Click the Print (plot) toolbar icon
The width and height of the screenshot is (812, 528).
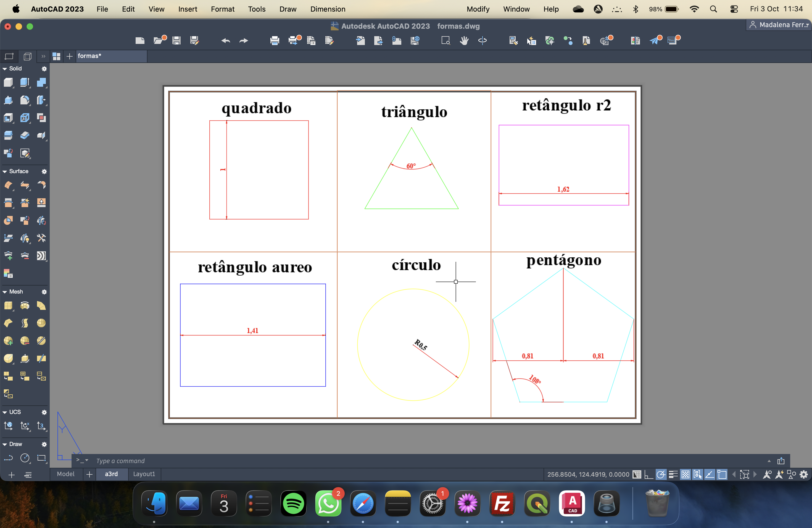coord(275,41)
